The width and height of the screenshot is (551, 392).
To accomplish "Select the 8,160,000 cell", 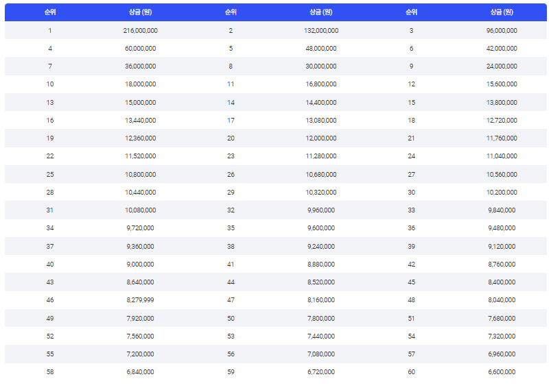I will pyautogui.click(x=321, y=300).
